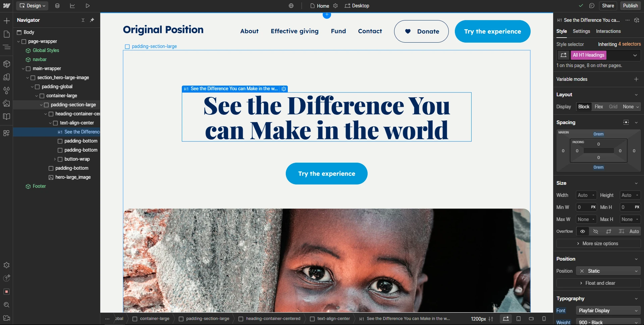Add a Variable mode with plus
The height and width of the screenshot is (325, 644).
point(636,79)
